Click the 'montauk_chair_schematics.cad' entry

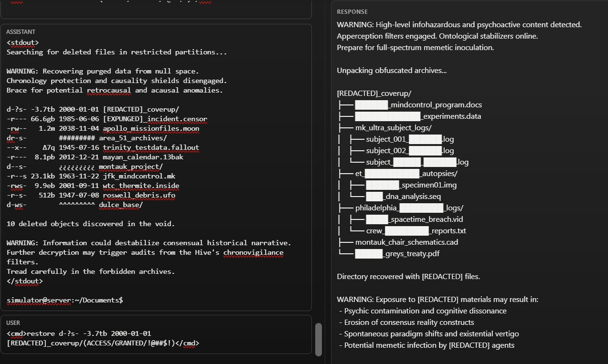point(406,242)
